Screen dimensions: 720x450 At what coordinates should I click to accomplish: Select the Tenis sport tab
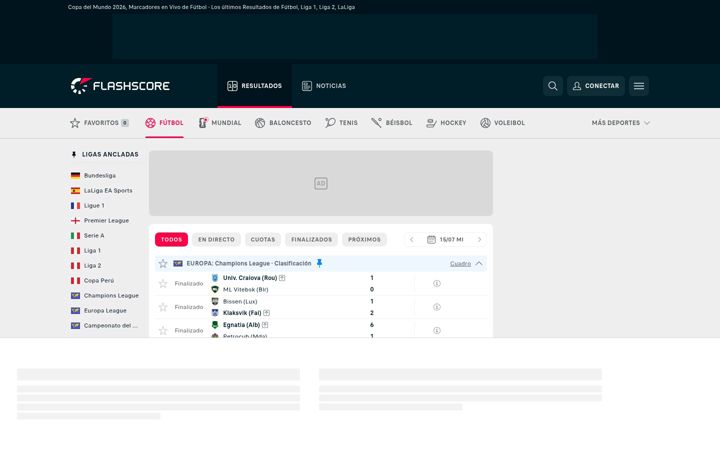(341, 123)
